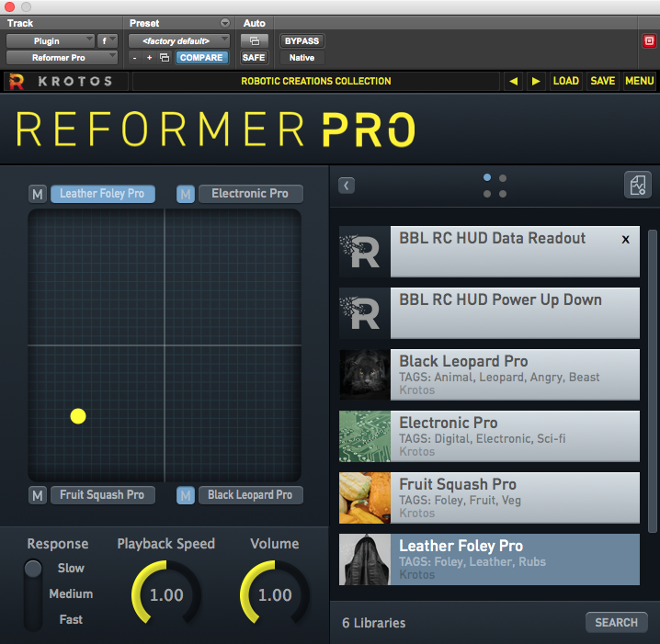Click the yellow XY pad dot
The image size is (660, 644).
tap(78, 416)
